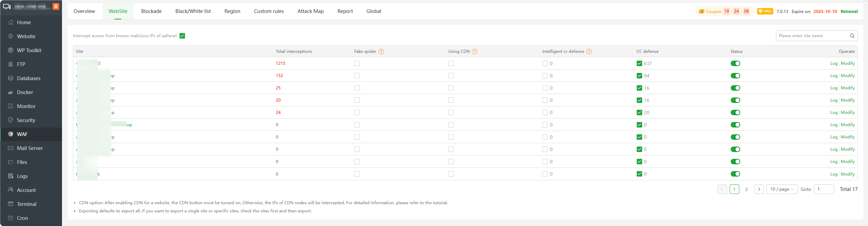Open the 10 / page dropdown
The width and height of the screenshot is (868, 226).
[782, 189]
